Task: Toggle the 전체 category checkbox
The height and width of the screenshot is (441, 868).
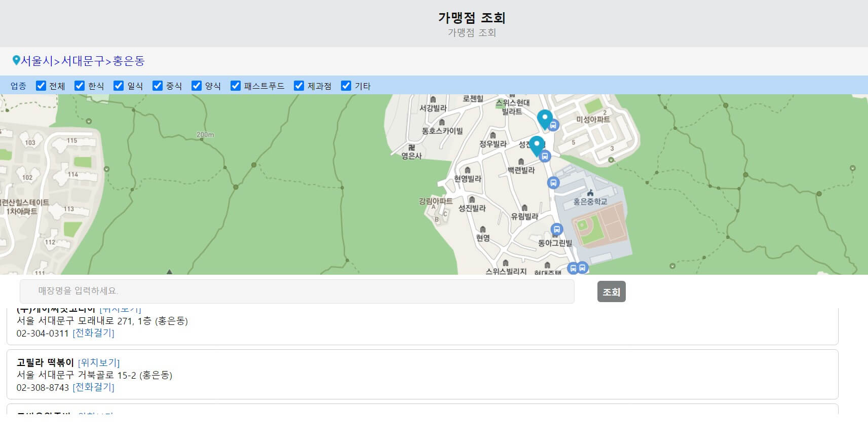Action: coord(41,86)
